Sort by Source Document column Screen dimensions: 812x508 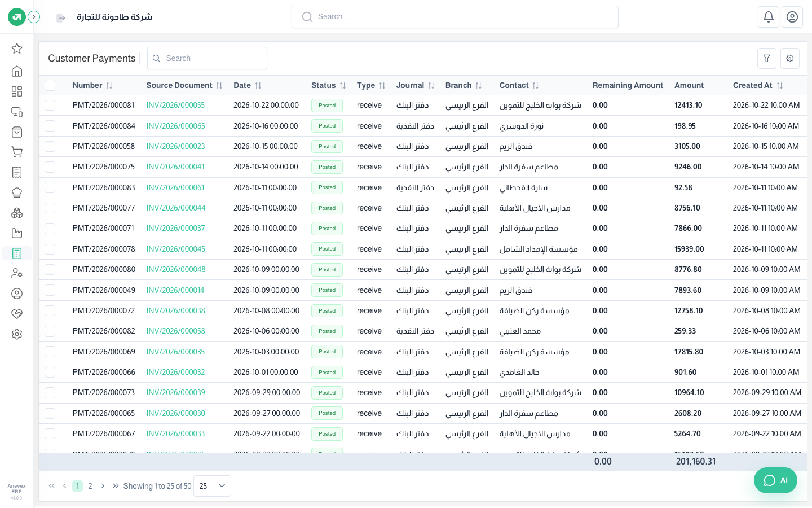[x=219, y=86]
